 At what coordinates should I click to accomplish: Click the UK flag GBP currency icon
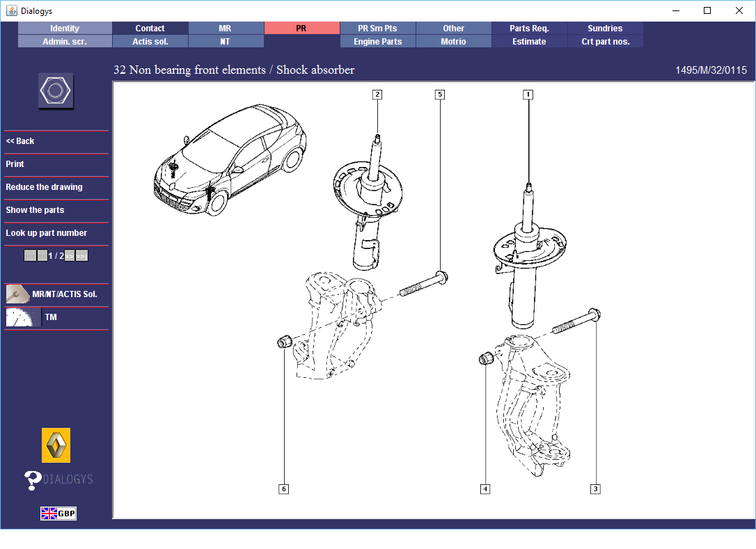58,514
